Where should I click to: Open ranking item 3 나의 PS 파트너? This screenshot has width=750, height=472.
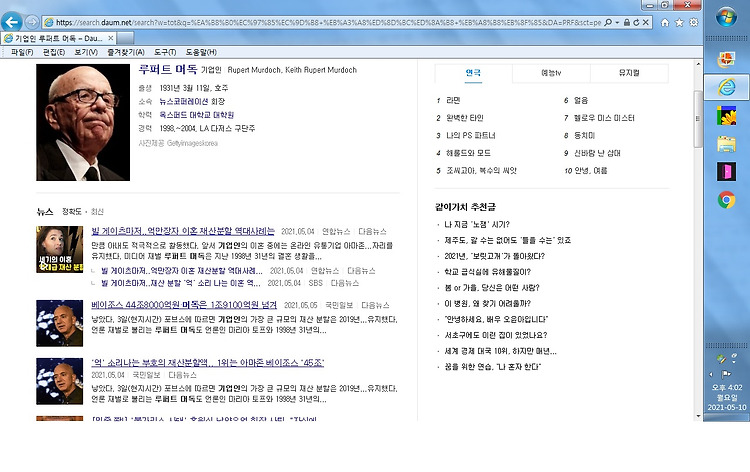471,136
